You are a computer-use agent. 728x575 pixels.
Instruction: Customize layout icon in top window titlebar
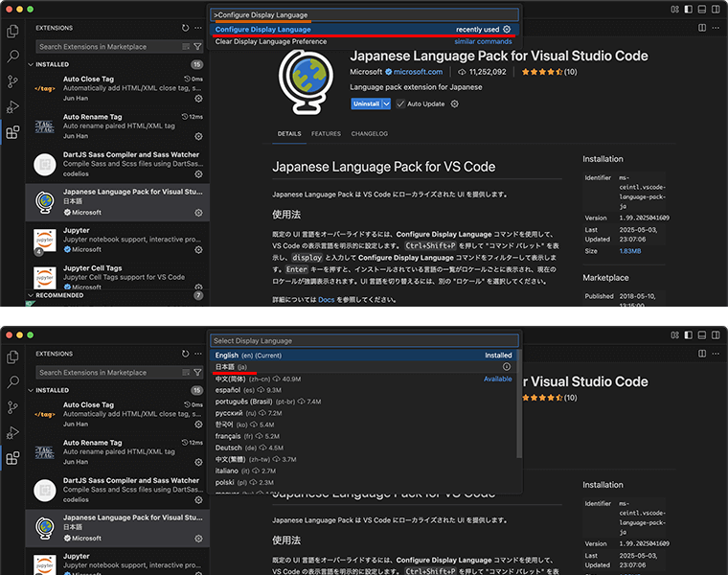point(674,10)
